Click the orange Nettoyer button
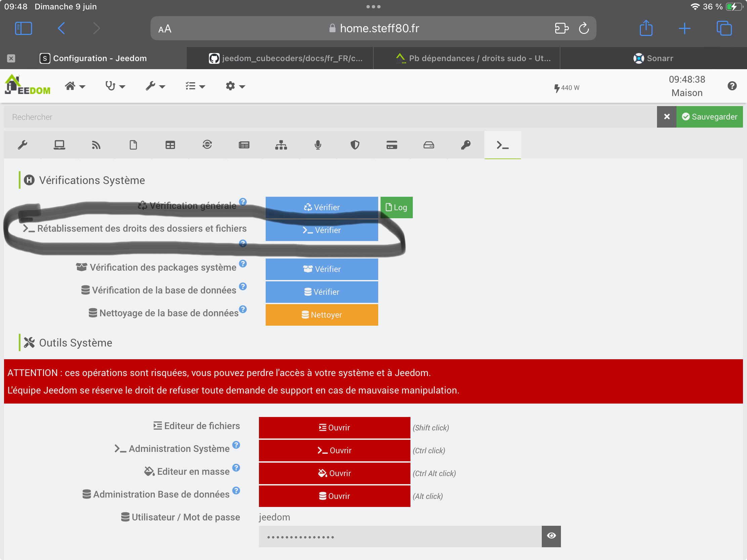This screenshot has width=747, height=560. [x=321, y=315]
